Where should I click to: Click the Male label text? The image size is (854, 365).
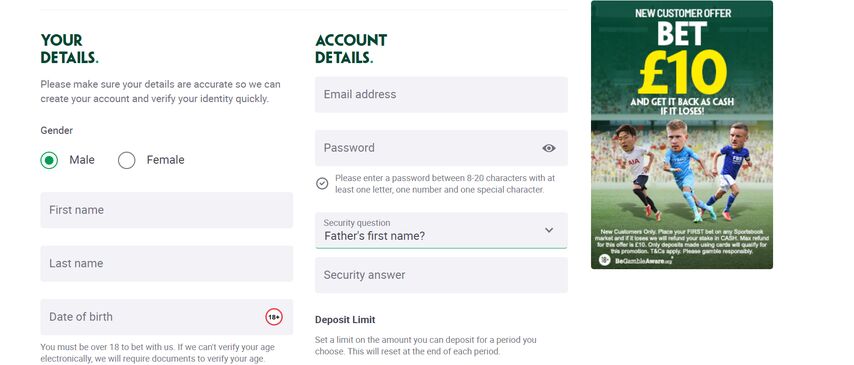pos(82,160)
